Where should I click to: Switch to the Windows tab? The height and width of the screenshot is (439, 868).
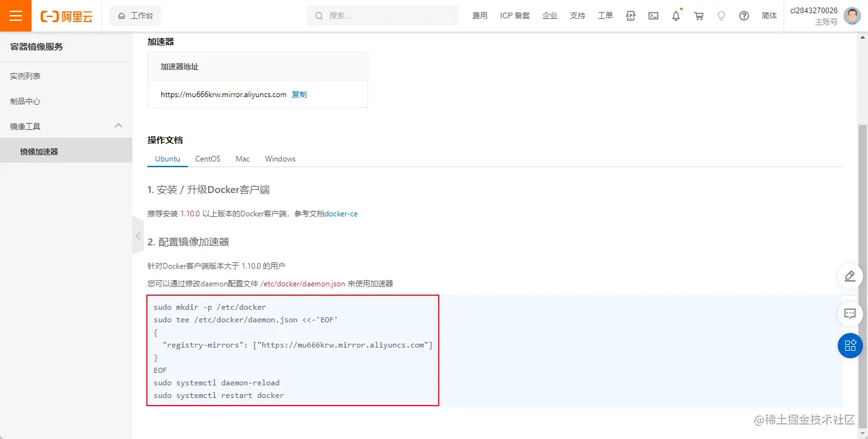[279, 158]
